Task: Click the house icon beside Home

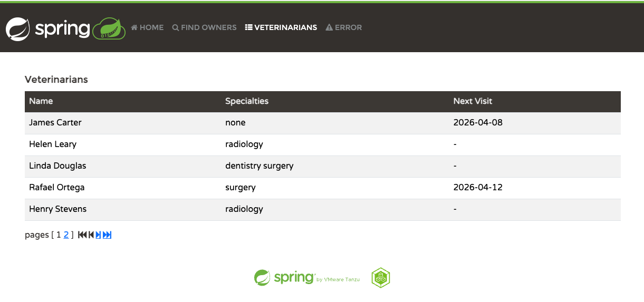Action: click(x=134, y=27)
